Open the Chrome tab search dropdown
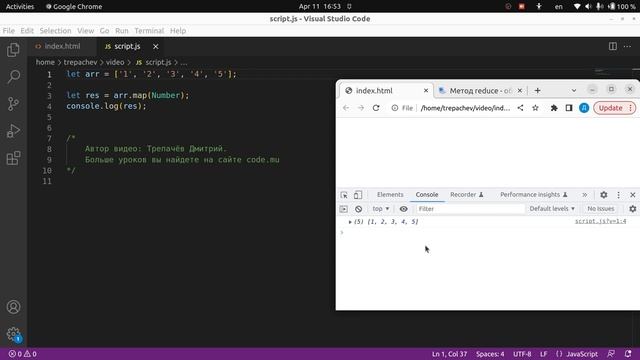This screenshot has height=360, width=640. (573, 90)
